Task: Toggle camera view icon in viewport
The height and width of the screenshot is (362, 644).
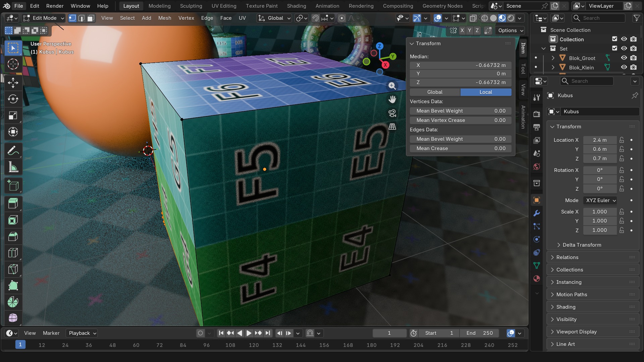Action: (x=392, y=113)
